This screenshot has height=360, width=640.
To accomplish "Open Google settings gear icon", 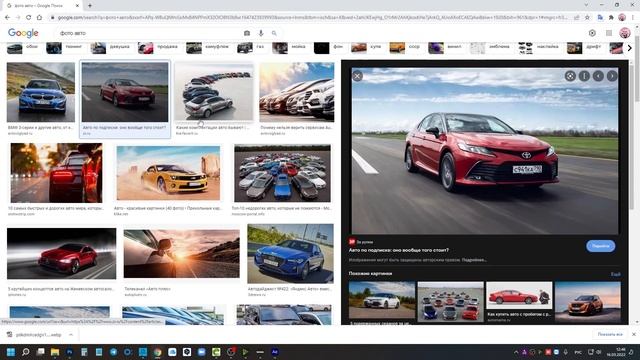I will [x=592, y=33].
